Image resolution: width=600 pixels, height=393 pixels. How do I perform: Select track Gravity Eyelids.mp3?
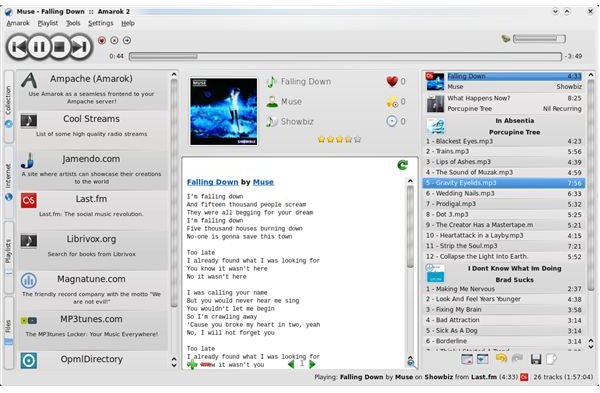click(x=504, y=183)
